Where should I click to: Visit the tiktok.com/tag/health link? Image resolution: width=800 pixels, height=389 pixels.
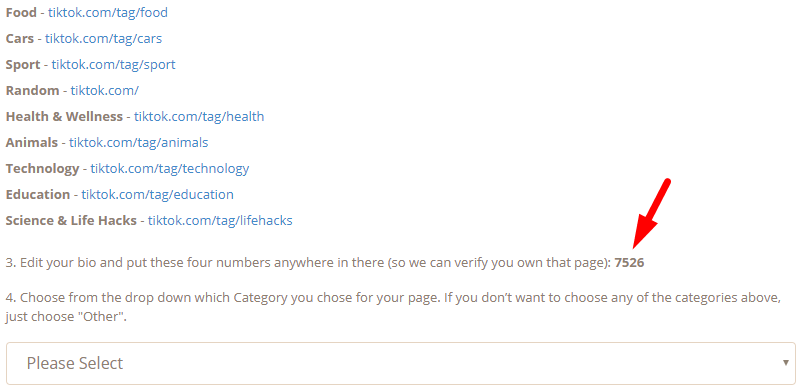pyautogui.click(x=199, y=116)
